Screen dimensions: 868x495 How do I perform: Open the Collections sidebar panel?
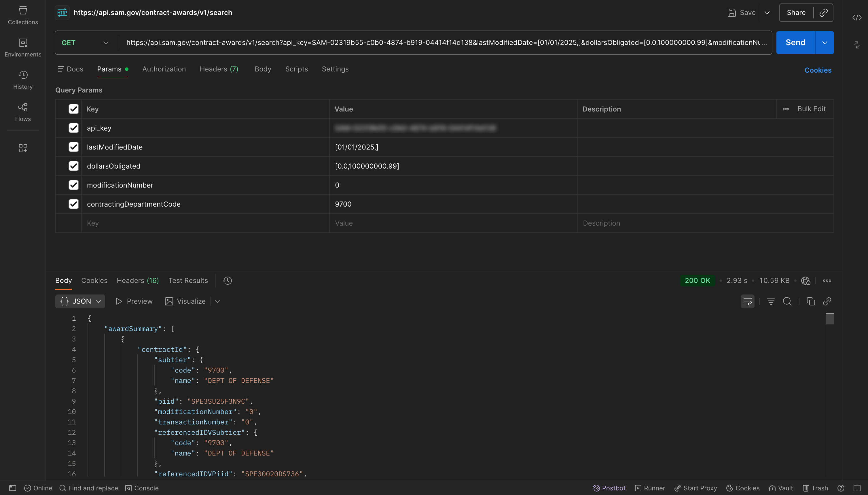tap(23, 16)
